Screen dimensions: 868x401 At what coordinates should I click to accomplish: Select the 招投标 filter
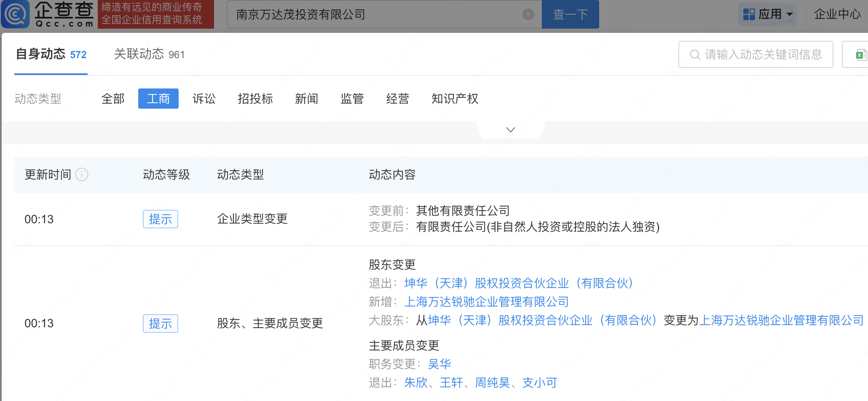coord(255,99)
